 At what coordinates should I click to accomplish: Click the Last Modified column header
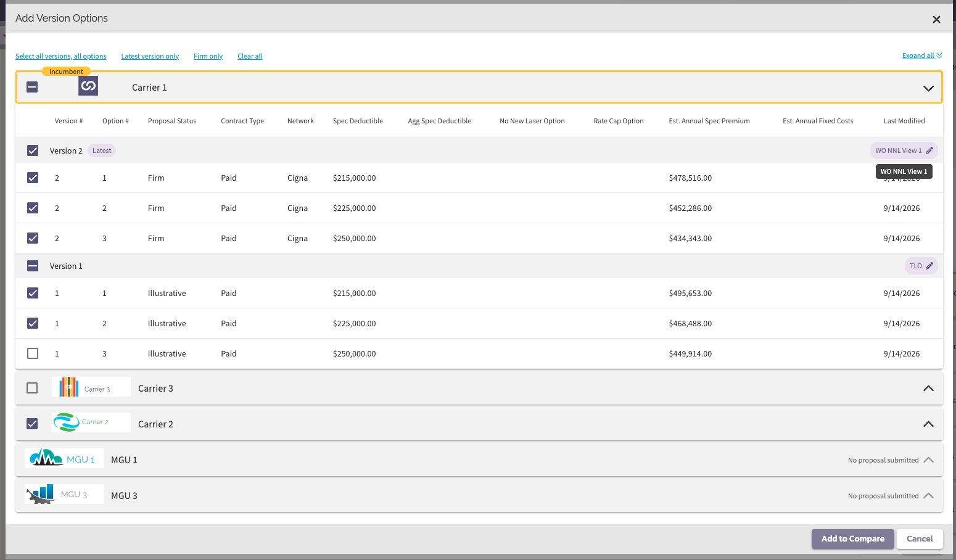click(904, 121)
